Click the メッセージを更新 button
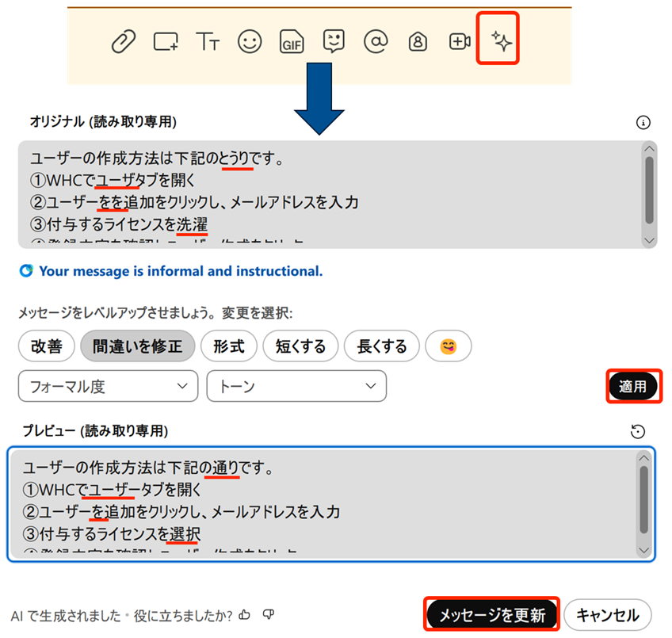Screen dimensions: 672x638 point(492,615)
